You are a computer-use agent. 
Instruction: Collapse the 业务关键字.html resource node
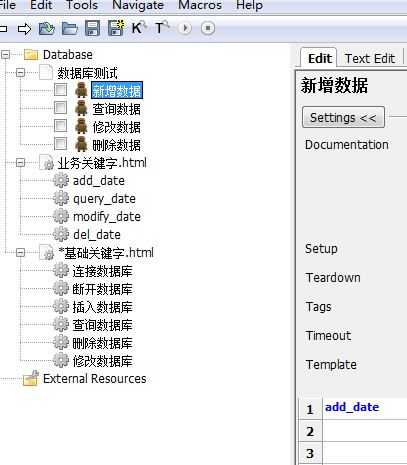pyautogui.click(x=20, y=163)
